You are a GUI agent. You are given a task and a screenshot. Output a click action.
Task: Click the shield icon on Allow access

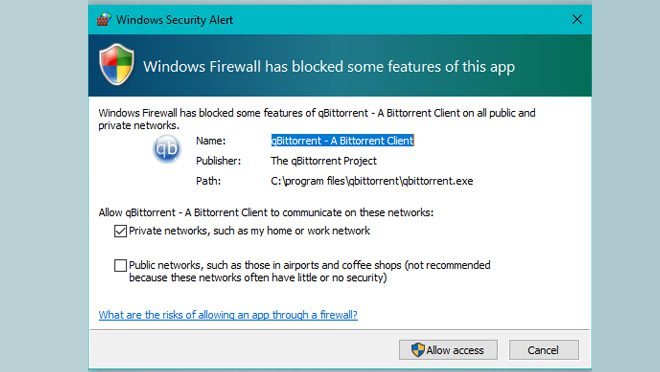(x=418, y=350)
